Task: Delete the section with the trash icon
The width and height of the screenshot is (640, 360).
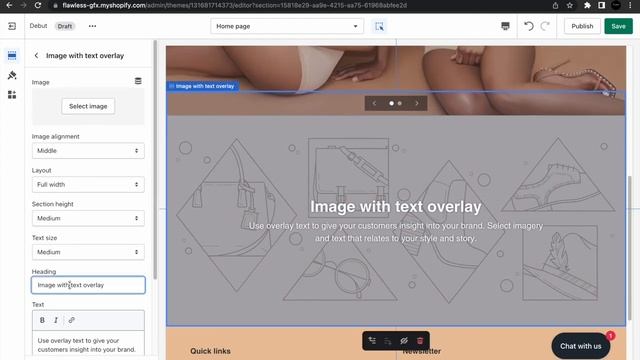Action: click(420, 340)
